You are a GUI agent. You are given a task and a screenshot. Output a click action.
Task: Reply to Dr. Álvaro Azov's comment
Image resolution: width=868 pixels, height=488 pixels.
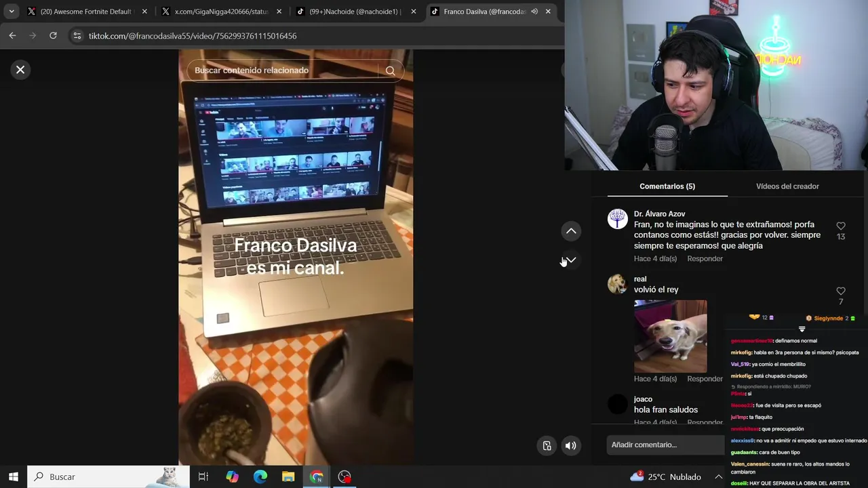[705, 259]
